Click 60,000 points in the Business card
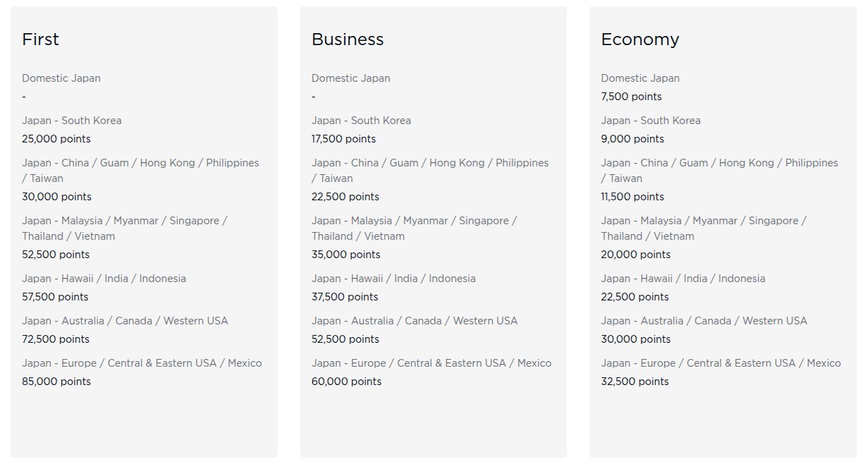The width and height of the screenshot is (868, 469). coord(346,382)
